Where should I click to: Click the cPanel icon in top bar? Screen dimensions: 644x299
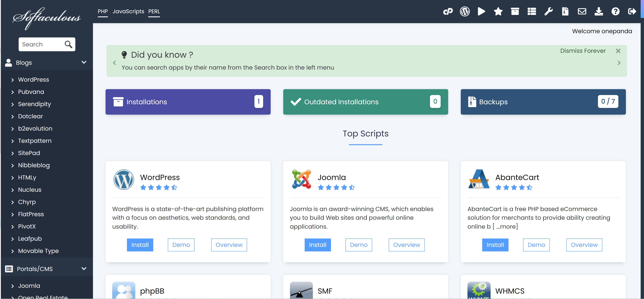point(448,12)
